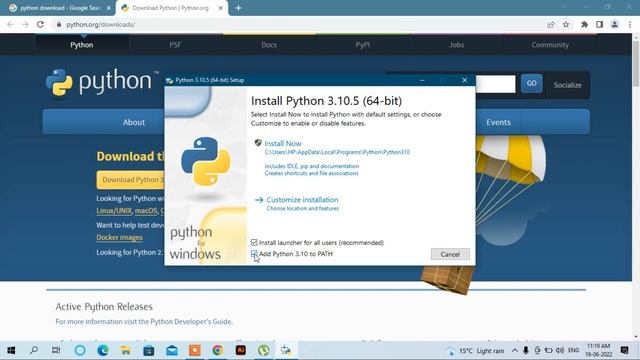Switch to Chrome on taskbar
Screen dimensions: 640x360
tap(218, 350)
